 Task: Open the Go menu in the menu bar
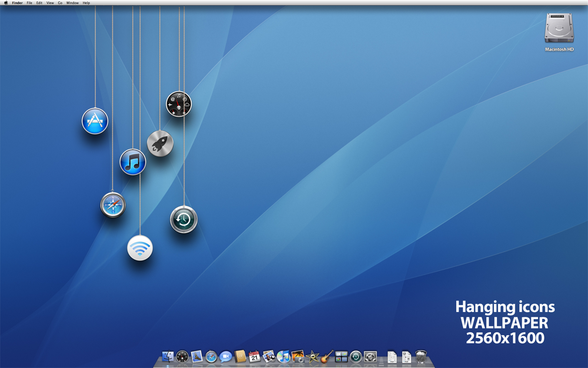point(60,2)
